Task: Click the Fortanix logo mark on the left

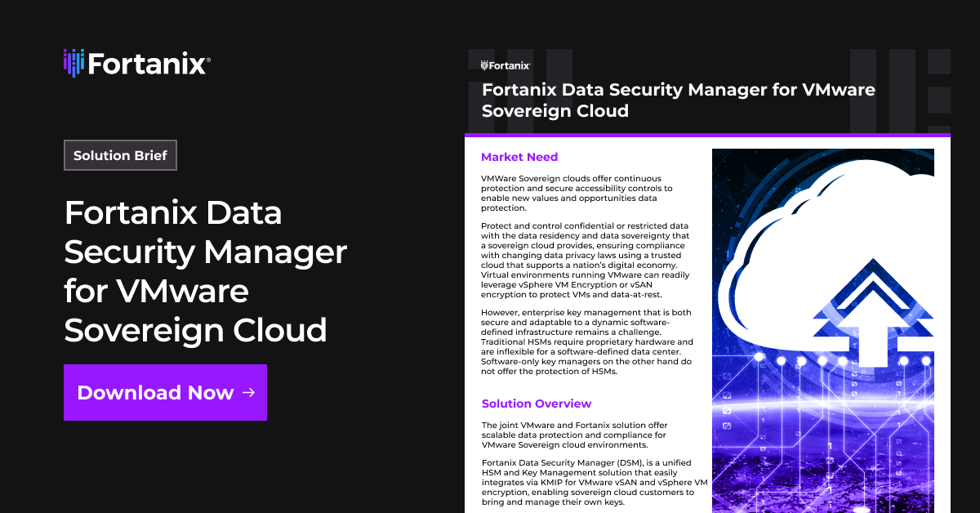Action: (x=73, y=63)
